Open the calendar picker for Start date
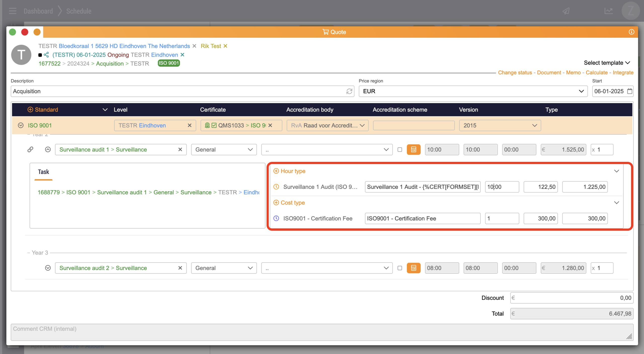The height and width of the screenshot is (354, 644). tap(629, 91)
